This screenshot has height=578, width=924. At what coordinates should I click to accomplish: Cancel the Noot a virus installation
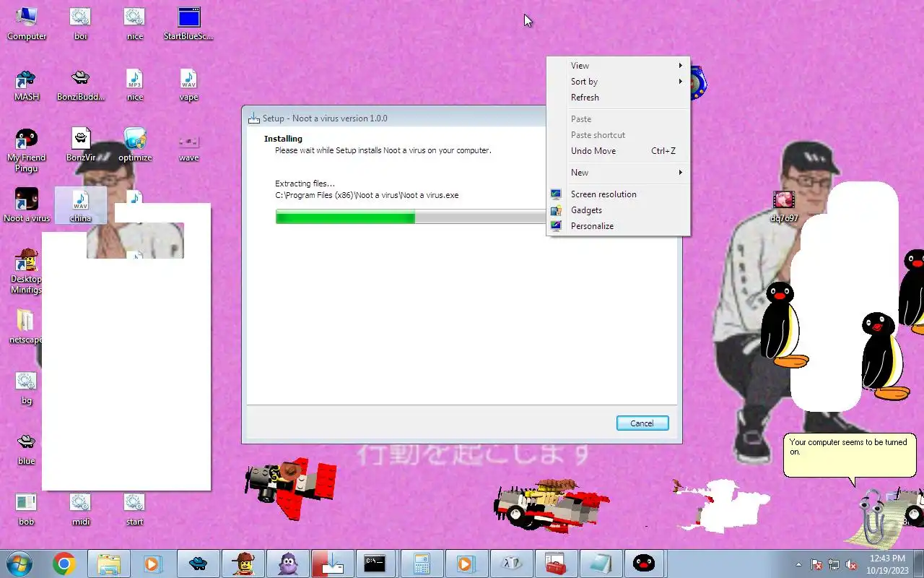(x=642, y=423)
